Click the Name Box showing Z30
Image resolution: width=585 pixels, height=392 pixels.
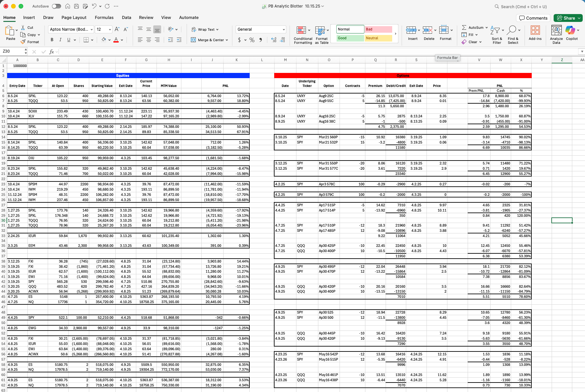point(13,51)
